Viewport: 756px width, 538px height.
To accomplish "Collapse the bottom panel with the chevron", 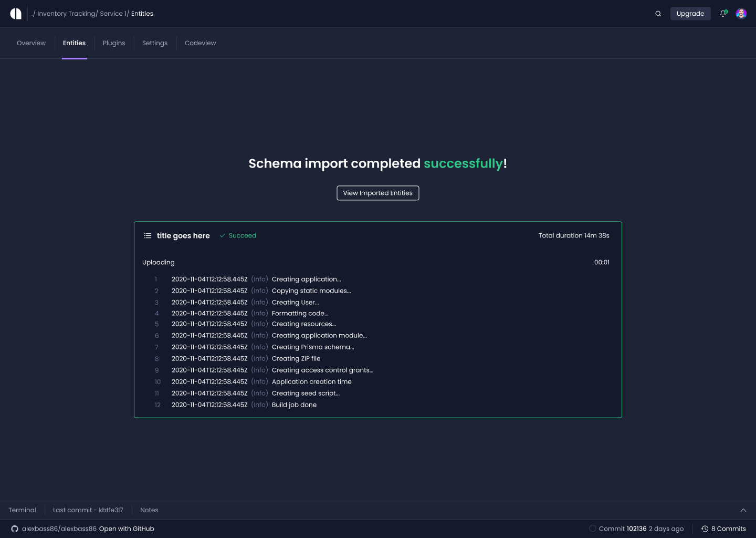I will click(743, 510).
